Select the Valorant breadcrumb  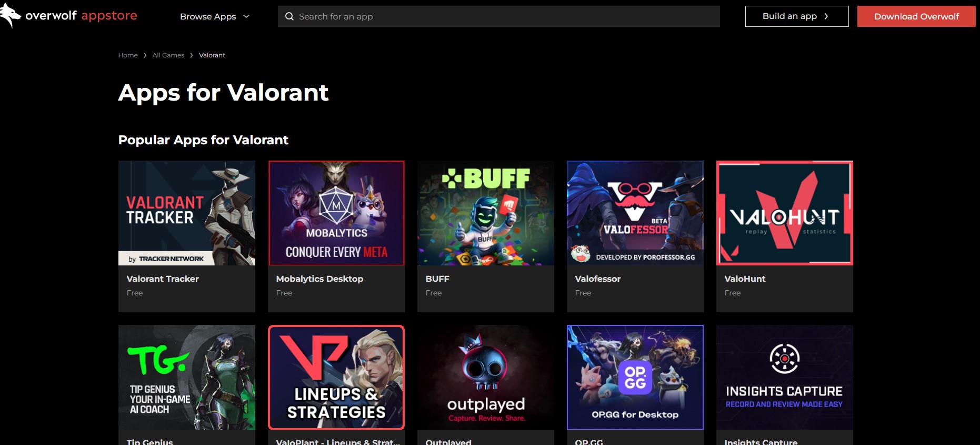tap(212, 55)
